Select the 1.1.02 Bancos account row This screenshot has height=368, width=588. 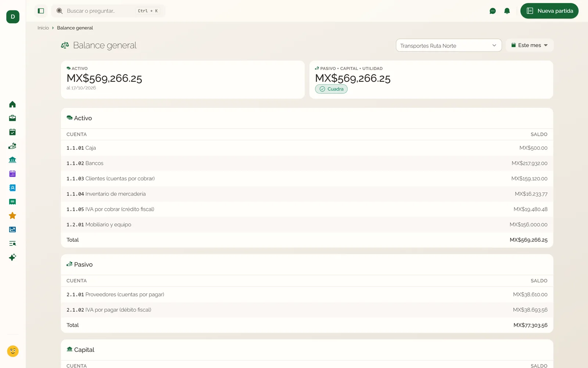point(307,163)
